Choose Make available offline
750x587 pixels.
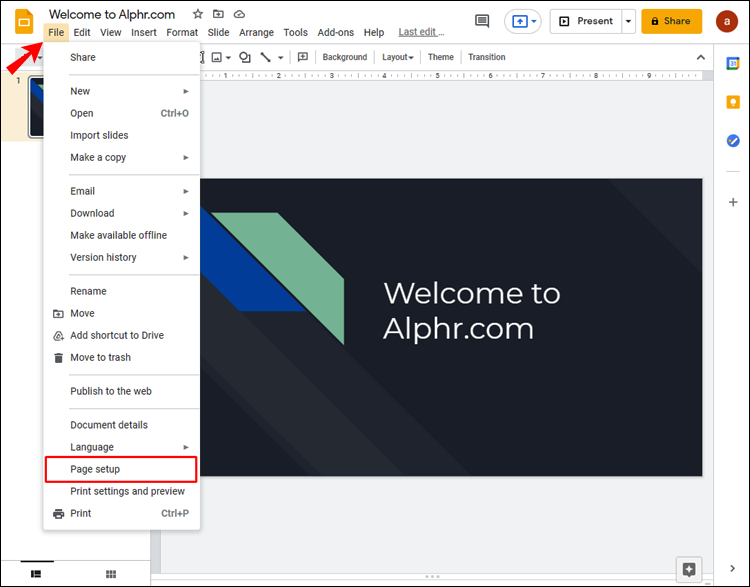(121, 235)
